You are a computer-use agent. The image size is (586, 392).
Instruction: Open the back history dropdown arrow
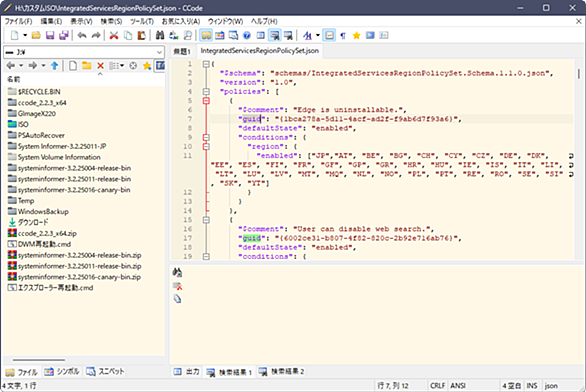click(21, 66)
